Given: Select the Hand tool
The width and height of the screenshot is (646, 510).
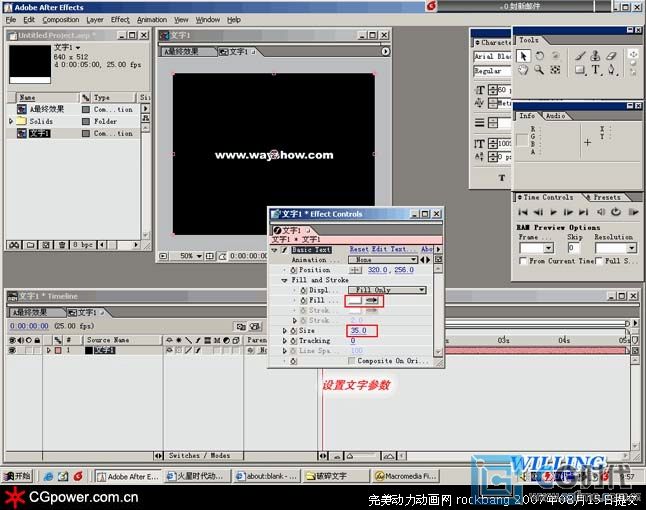Looking at the screenshot, I should tap(523, 70).
